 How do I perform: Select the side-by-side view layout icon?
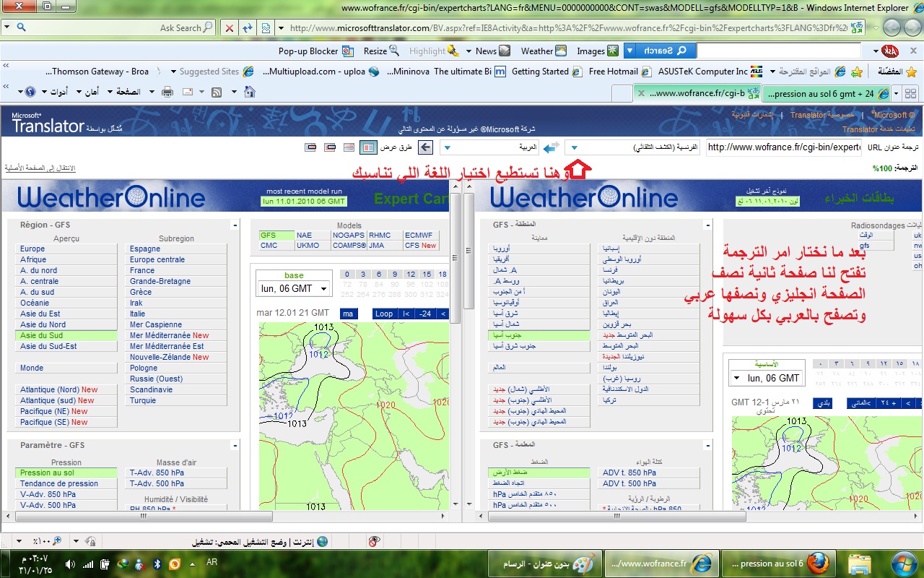pyautogui.click(x=367, y=147)
